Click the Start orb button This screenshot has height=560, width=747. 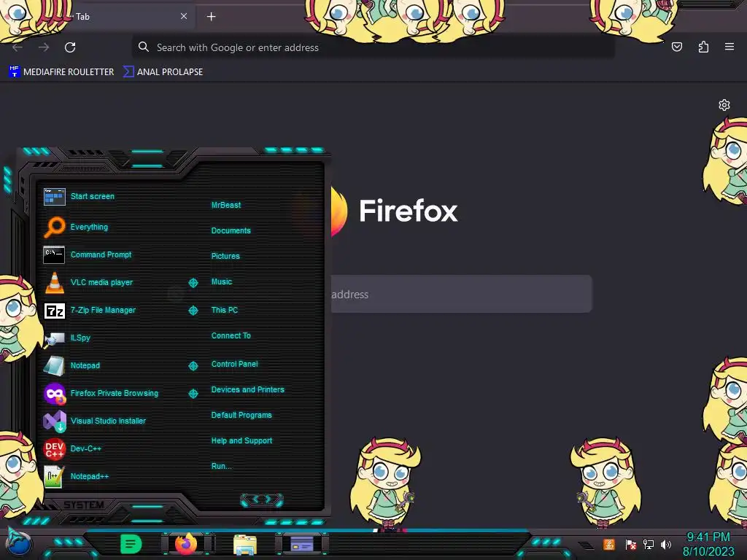point(19,544)
